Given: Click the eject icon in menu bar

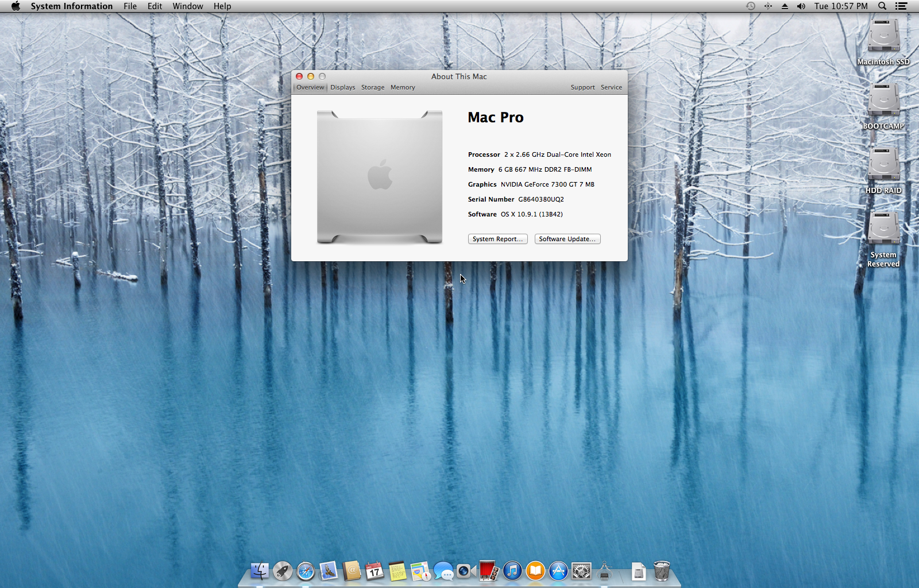Looking at the screenshot, I should click(x=785, y=6).
